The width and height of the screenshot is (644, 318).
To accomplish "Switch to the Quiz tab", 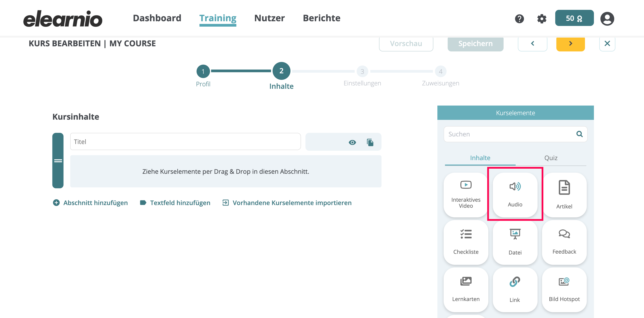I will [551, 158].
